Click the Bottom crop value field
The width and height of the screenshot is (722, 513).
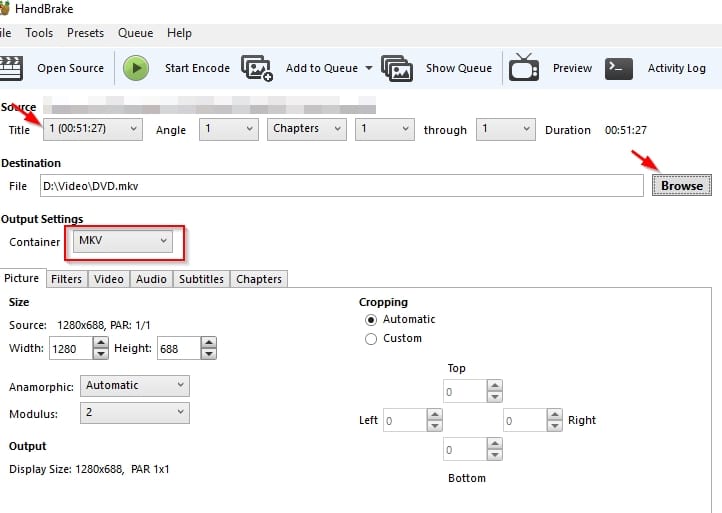pos(465,449)
